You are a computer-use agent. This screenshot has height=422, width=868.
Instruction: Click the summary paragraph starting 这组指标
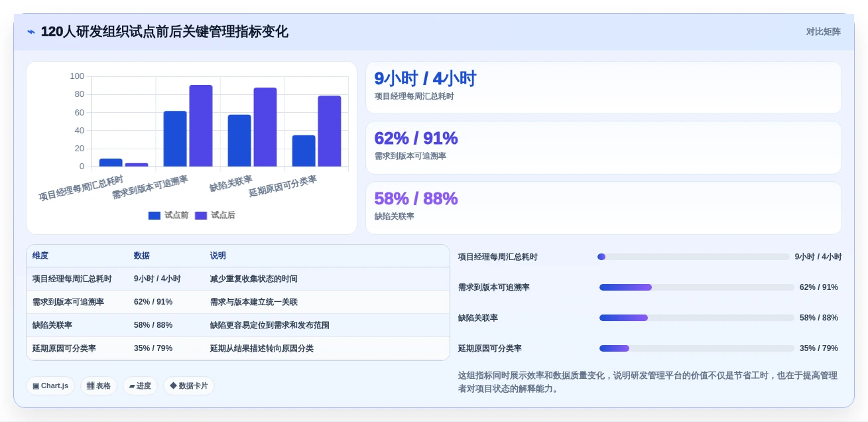[x=648, y=382]
